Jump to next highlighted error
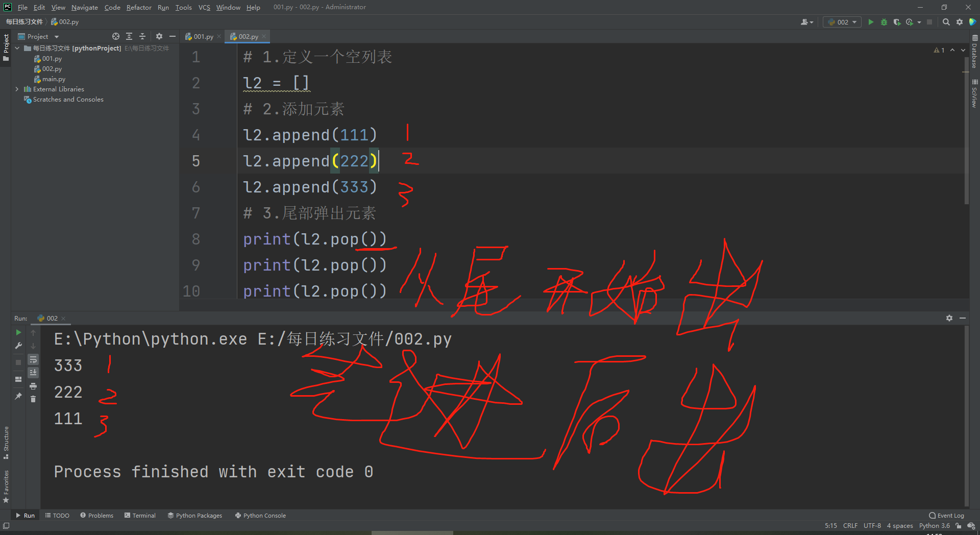Image resolution: width=980 pixels, height=535 pixels. click(x=963, y=50)
